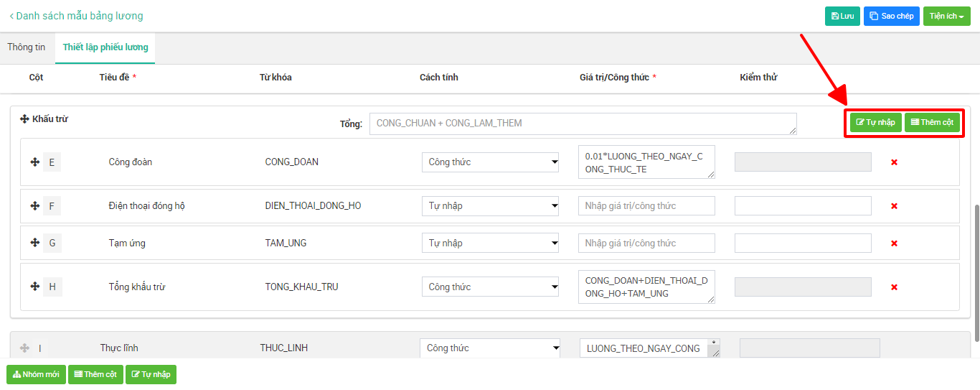Expand the Tiện ích dropdown menu

(x=946, y=16)
